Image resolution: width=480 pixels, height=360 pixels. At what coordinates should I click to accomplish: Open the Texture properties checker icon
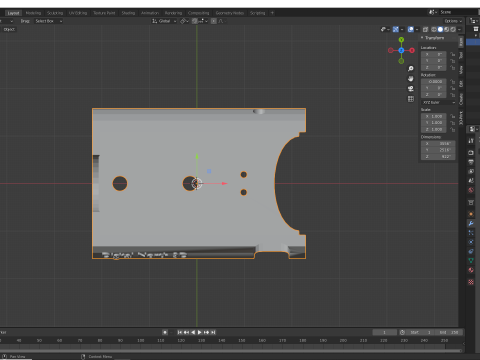(x=471, y=282)
